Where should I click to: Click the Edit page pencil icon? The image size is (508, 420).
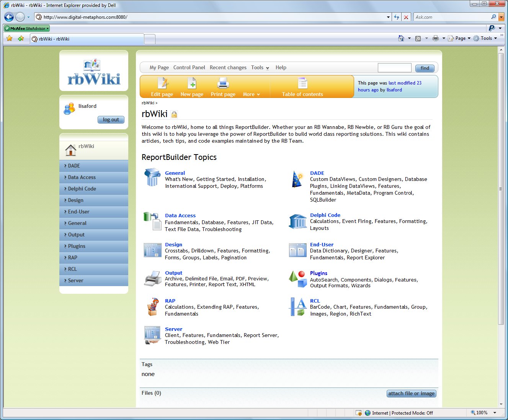(163, 83)
